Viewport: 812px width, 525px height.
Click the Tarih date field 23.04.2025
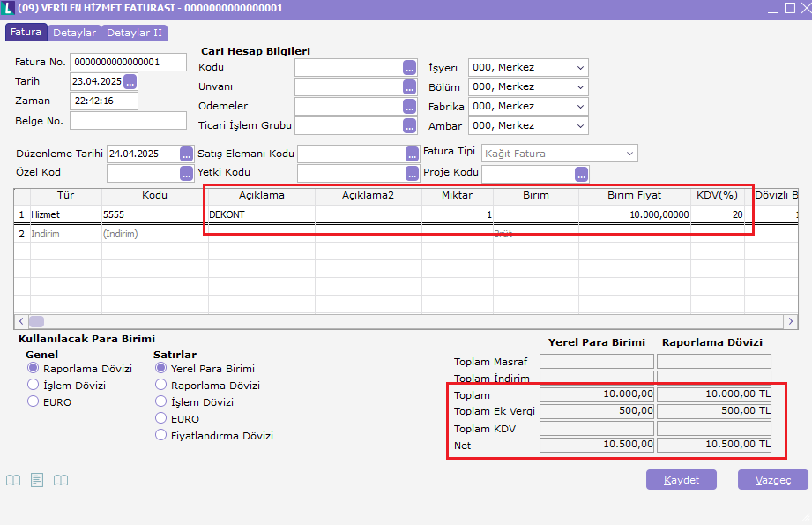(x=97, y=81)
